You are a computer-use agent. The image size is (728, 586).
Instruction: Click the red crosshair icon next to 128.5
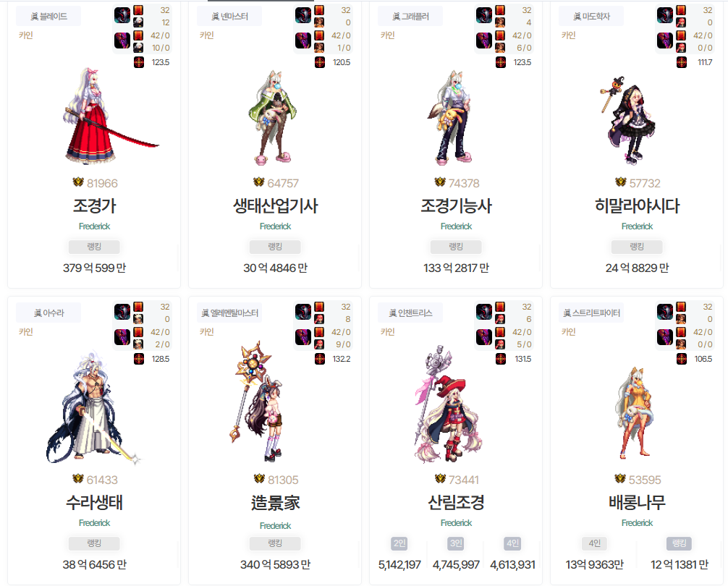[139, 359]
